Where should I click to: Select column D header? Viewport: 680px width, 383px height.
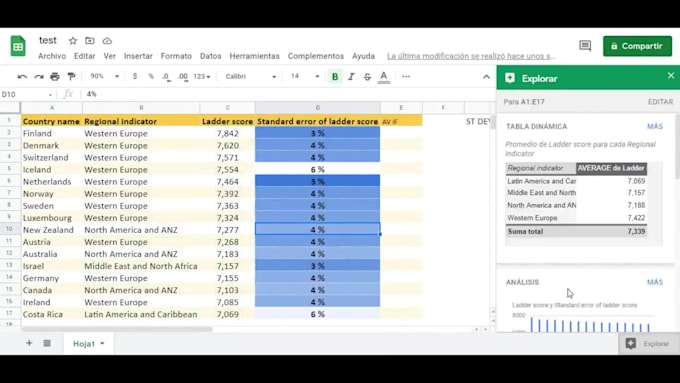click(x=317, y=108)
